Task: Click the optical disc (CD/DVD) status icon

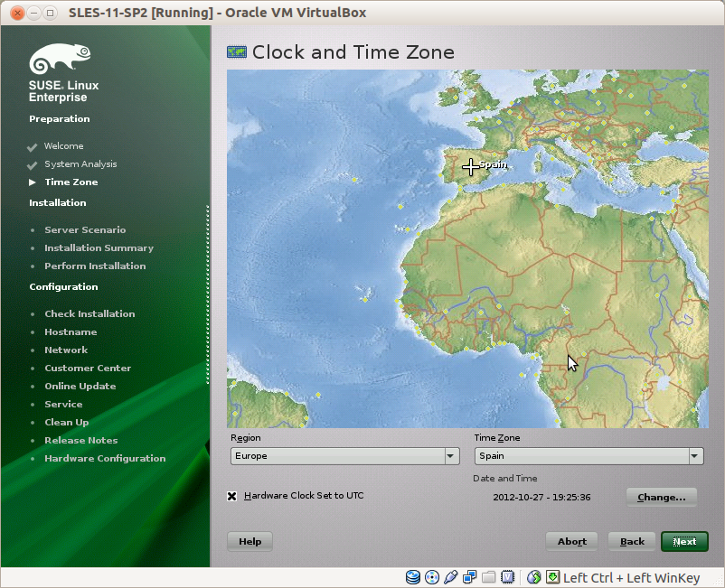Action: pos(432,577)
